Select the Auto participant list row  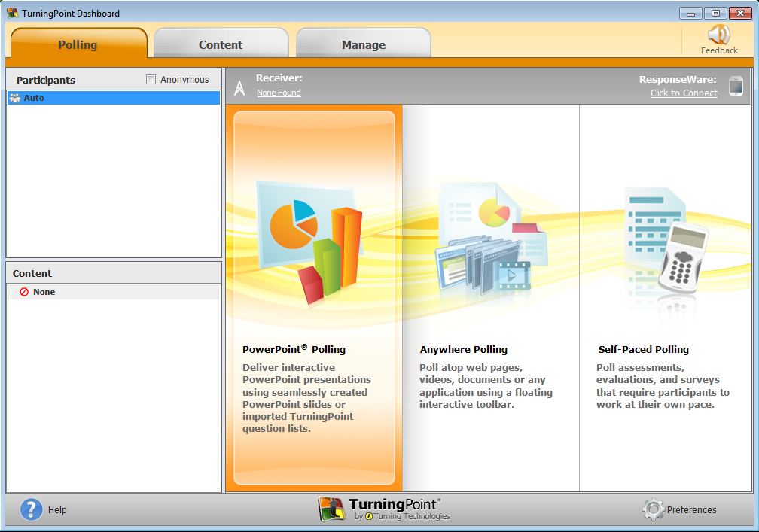tap(114, 98)
